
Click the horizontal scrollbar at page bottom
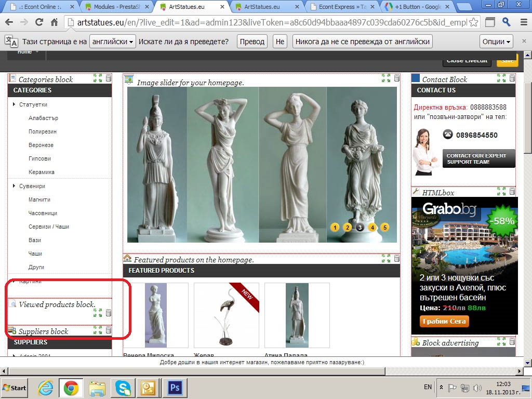(x=197, y=371)
